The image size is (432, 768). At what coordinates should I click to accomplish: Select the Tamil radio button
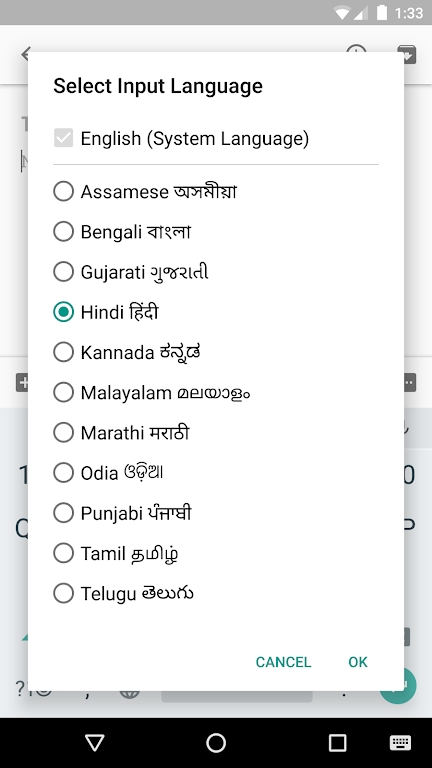(64, 553)
